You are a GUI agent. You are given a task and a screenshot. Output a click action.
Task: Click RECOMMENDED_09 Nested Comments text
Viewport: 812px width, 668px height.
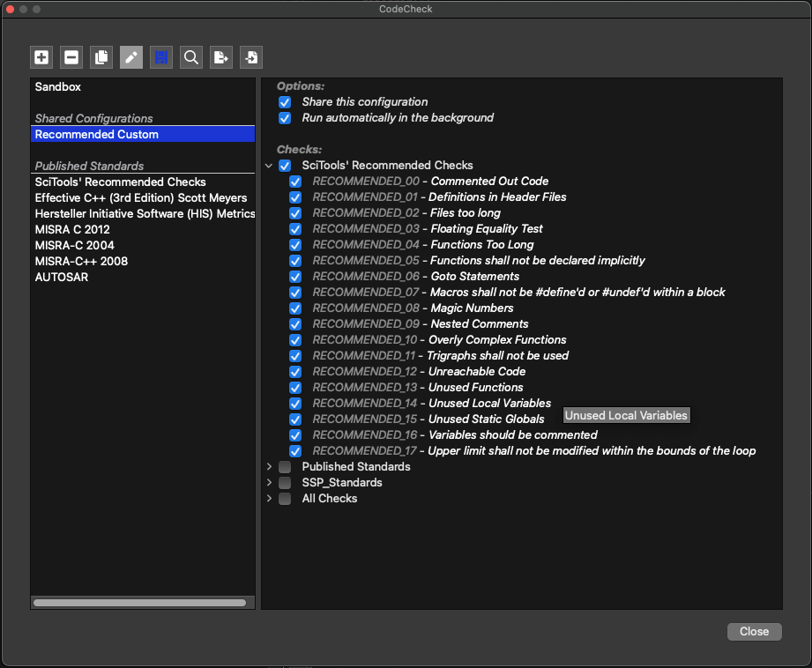pyautogui.click(x=421, y=324)
